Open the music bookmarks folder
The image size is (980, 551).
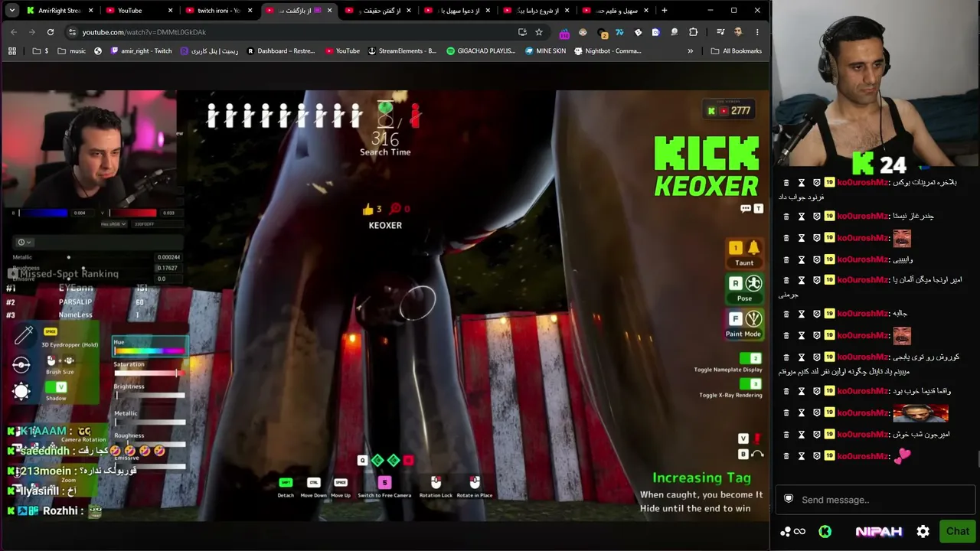[71, 51]
